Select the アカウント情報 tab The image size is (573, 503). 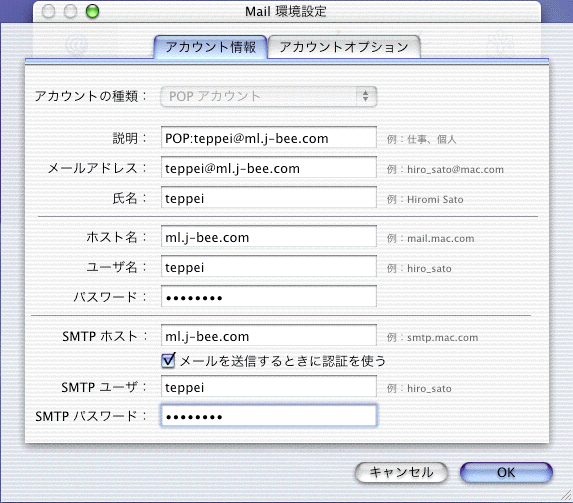210,47
